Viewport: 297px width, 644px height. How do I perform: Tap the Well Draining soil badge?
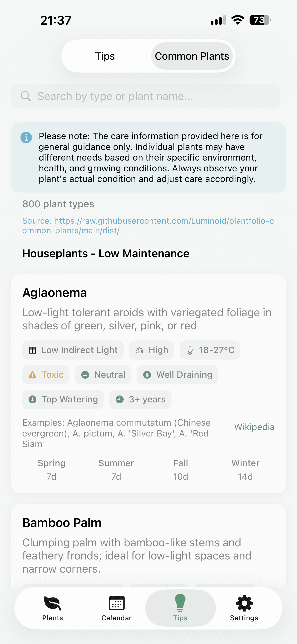[177, 375]
